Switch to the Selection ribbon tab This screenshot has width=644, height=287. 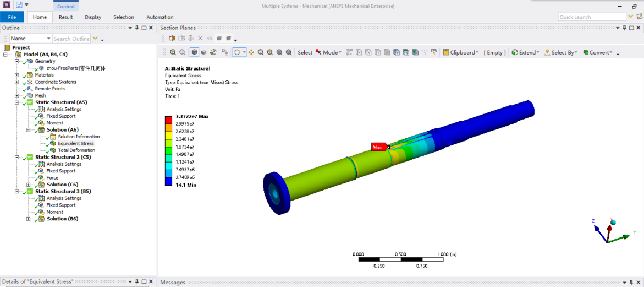coord(124,17)
